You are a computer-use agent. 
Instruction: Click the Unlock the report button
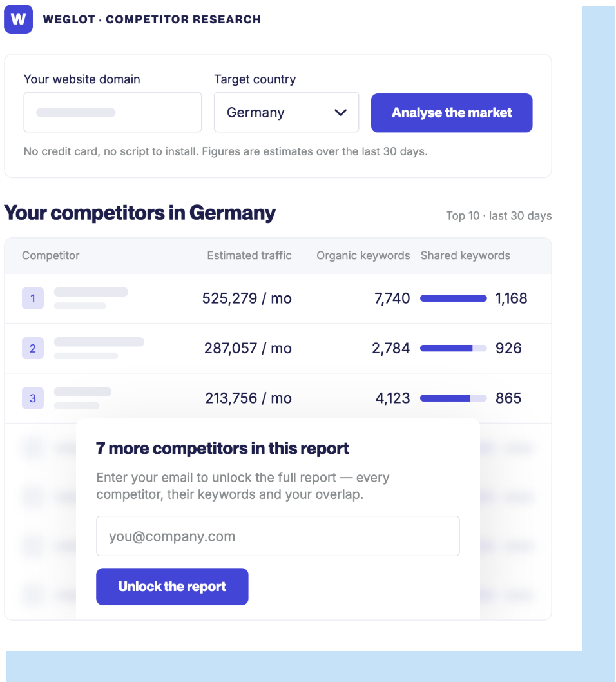click(x=172, y=587)
